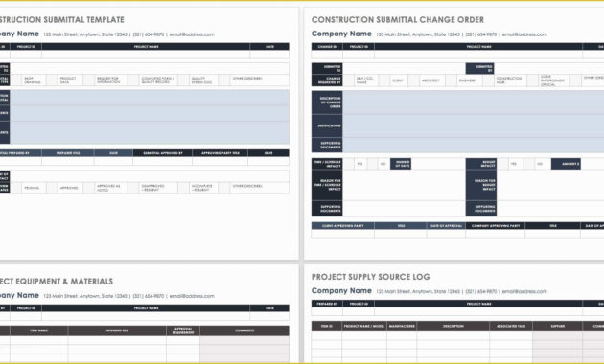Screen dimensions: 604x364
Task: Click the Submitted To field in Change Order
Action: point(404,69)
